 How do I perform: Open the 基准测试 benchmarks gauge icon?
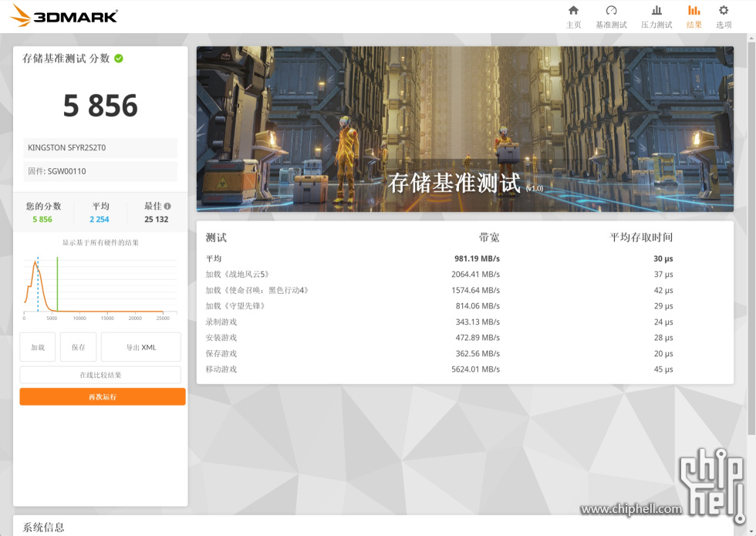click(x=611, y=10)
